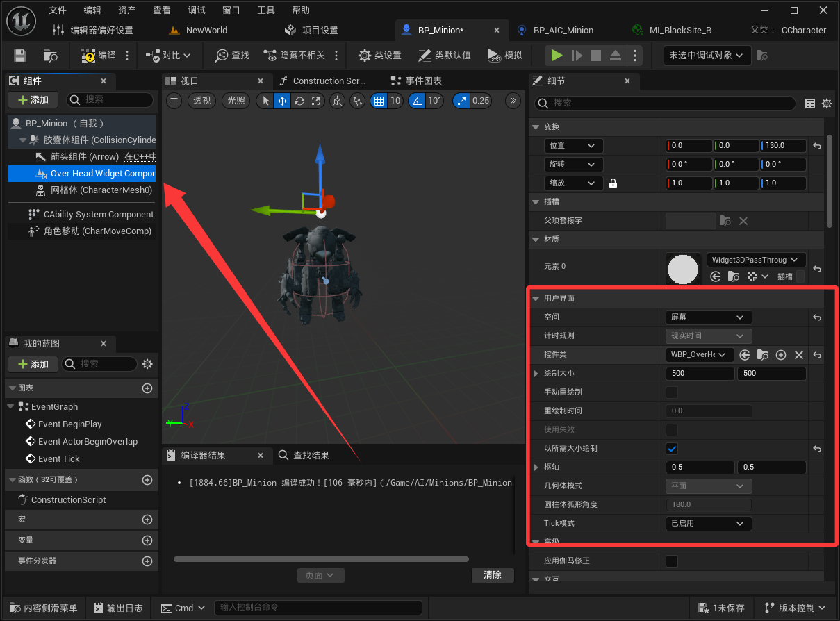Open the Tick模式 dropdown
The image size is (840, 621).
(x=709, y=523)
